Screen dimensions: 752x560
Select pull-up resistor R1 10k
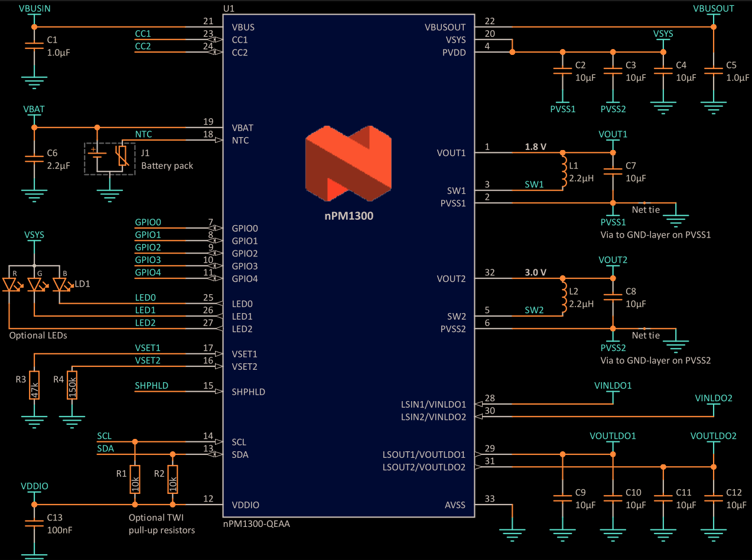(x=135, y=479)
